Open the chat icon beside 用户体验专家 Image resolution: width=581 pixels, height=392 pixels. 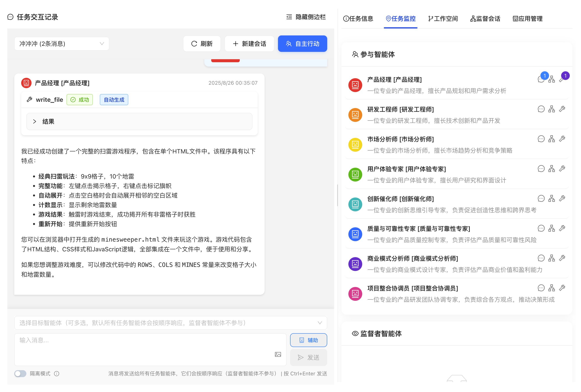pyautogui.click(x=541, y=169)
